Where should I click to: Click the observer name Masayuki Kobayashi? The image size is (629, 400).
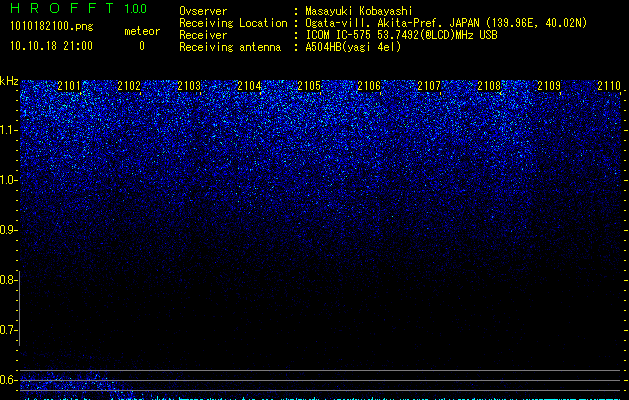[359, 11]
